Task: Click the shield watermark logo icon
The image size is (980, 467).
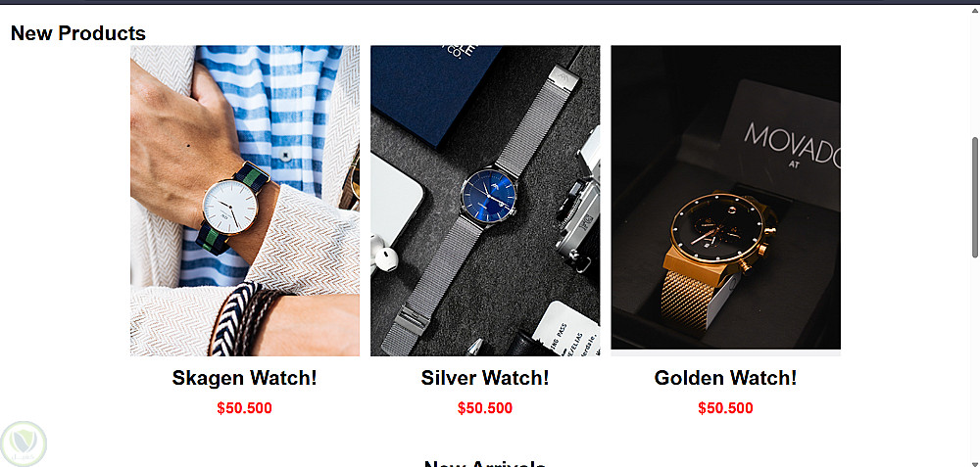Action: 24,444
